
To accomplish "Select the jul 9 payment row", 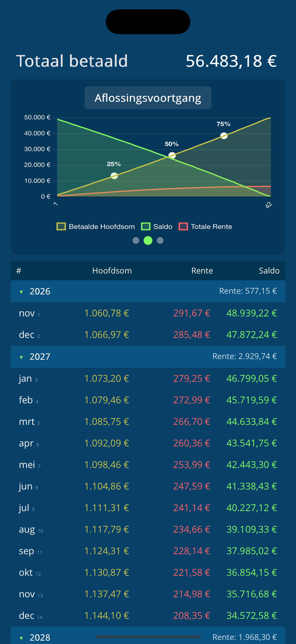I will (x=148, y=508).
